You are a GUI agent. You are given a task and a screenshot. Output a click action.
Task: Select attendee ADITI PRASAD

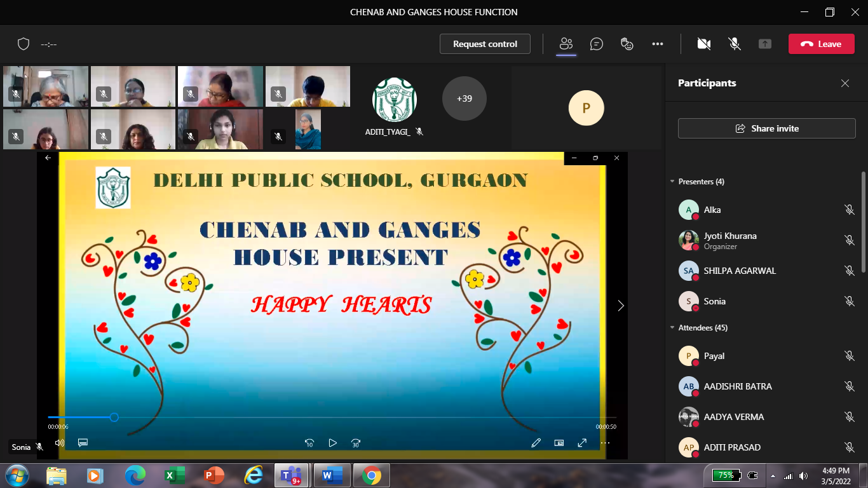pyautogui.click(x=767, y=447)
